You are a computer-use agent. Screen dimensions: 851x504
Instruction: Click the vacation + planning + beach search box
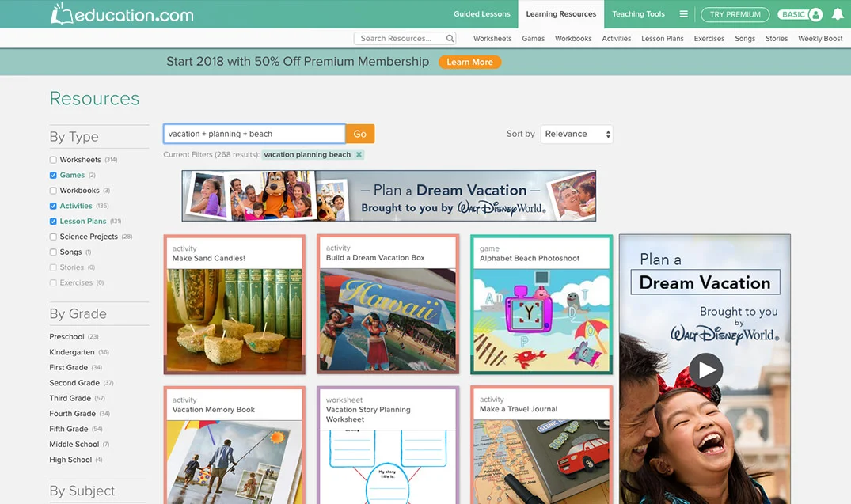(x=254, y=134)
